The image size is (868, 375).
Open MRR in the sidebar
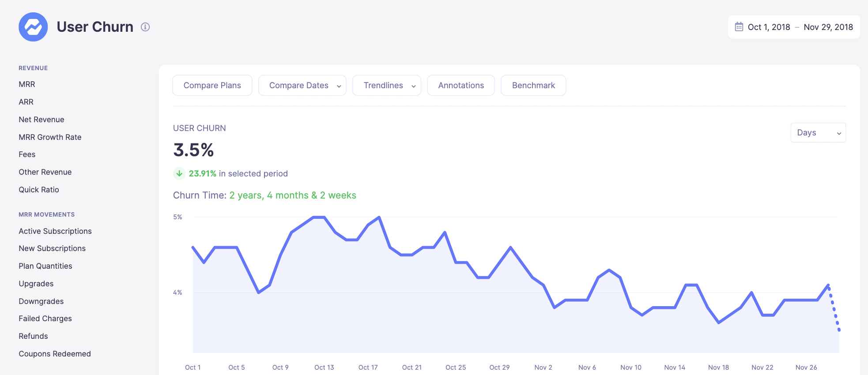coord(27,84)
